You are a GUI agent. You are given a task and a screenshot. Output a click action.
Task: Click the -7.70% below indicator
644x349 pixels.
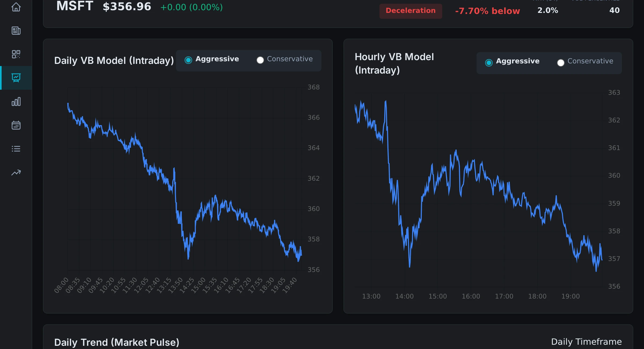488,11
